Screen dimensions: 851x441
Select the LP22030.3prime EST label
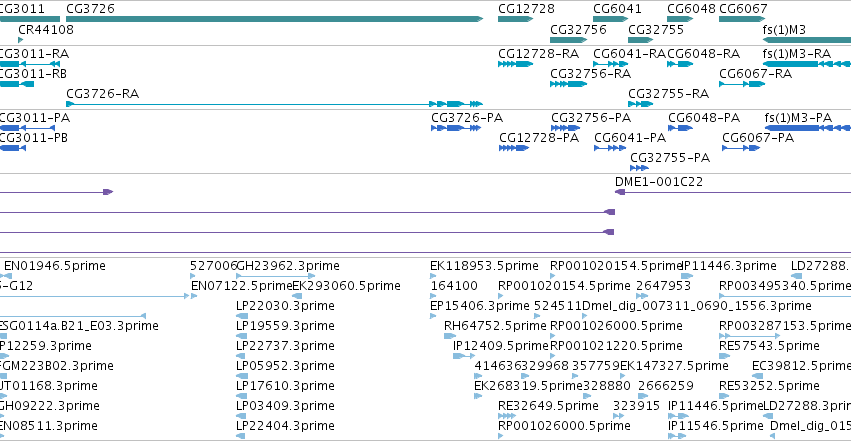[x=285, y=306]
